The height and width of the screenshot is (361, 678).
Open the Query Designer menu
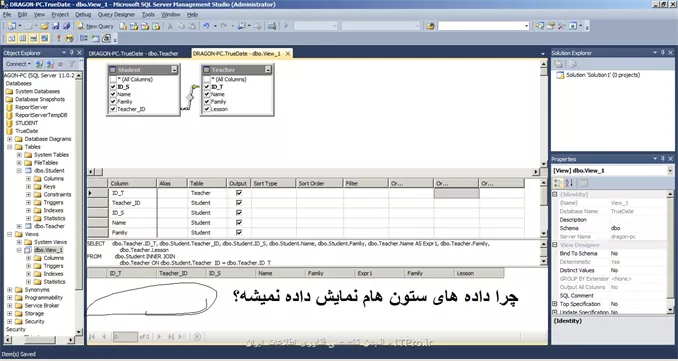[x=116, y=14]
